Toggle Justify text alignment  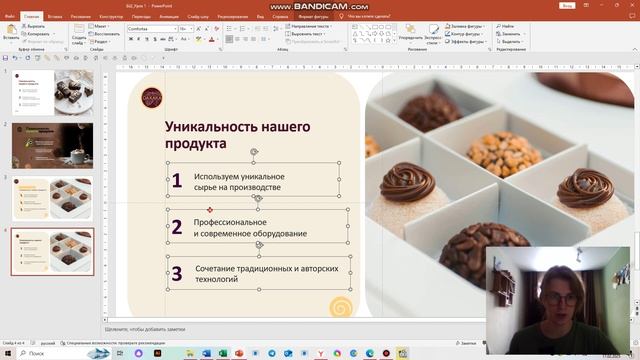(x=253, y=39)
